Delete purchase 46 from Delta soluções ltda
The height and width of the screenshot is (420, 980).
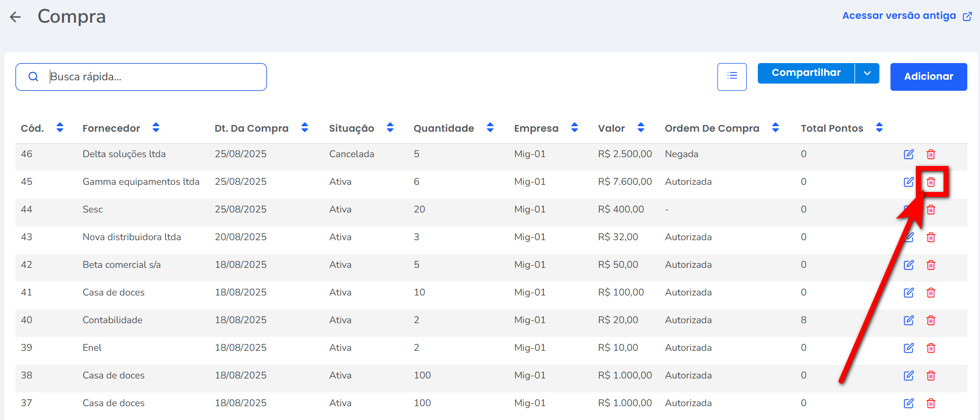click(x=931, y=154)
